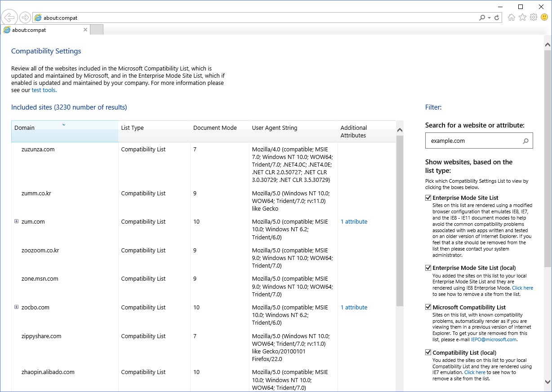
Task: Open the 1 attribute link for zum.com
Action: coord(354,222)
